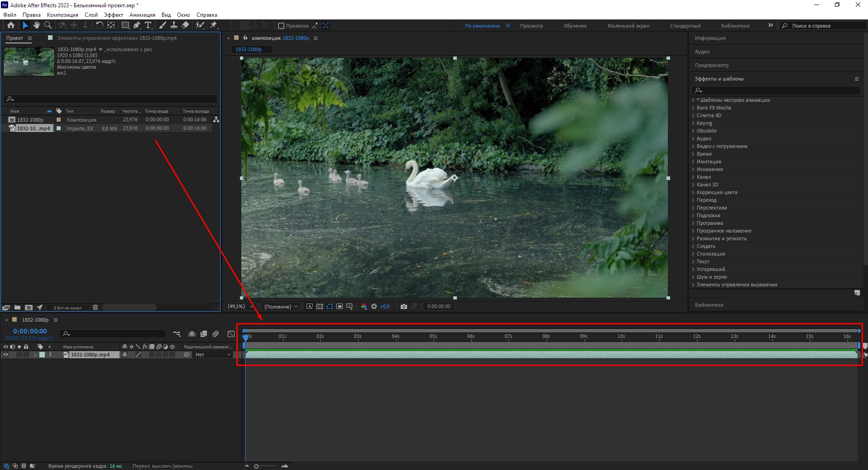The width and height of the screenshot is (868, 470).
Task: Open the magnification (49,1%) dropdown
Action: point(240,306)
